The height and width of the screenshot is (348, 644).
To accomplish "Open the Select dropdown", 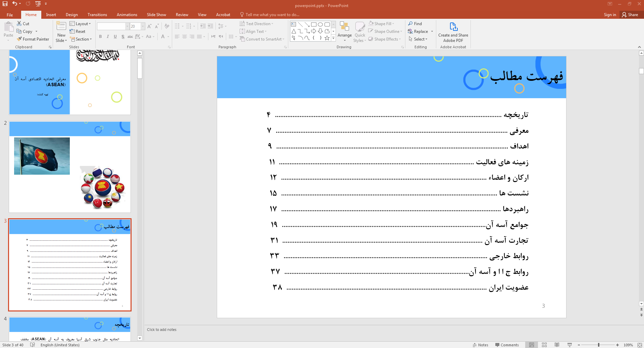I will coord(418,39).
